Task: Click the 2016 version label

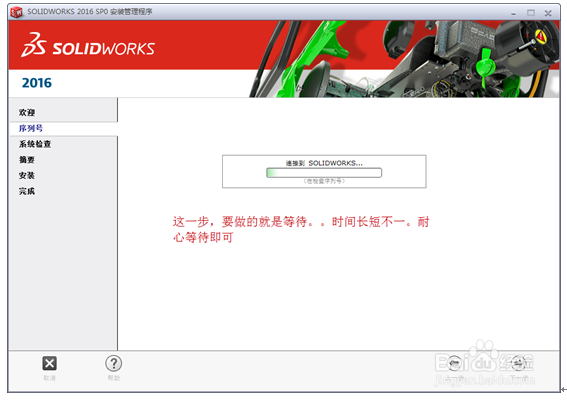Action: click(37, 83)
